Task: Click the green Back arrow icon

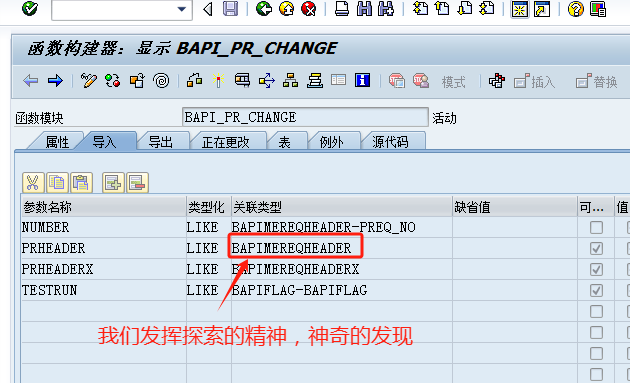Action: pyautogui.click(x=264, y=9)
